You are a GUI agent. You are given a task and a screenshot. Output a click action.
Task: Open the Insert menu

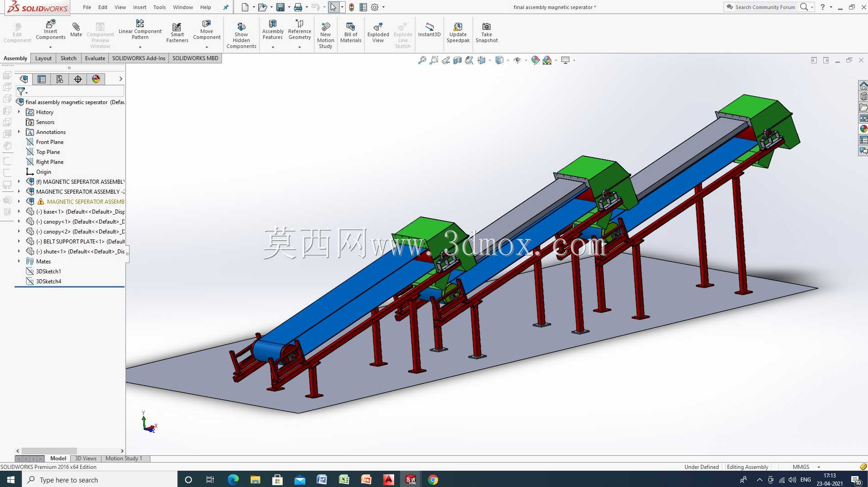click(140, 7)
